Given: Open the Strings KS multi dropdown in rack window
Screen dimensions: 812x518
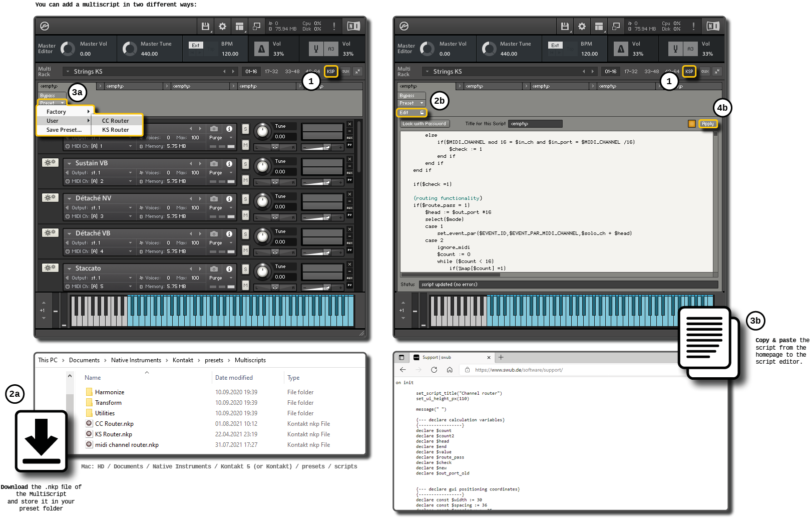Looking at the screenshot, I should [67, 72].
